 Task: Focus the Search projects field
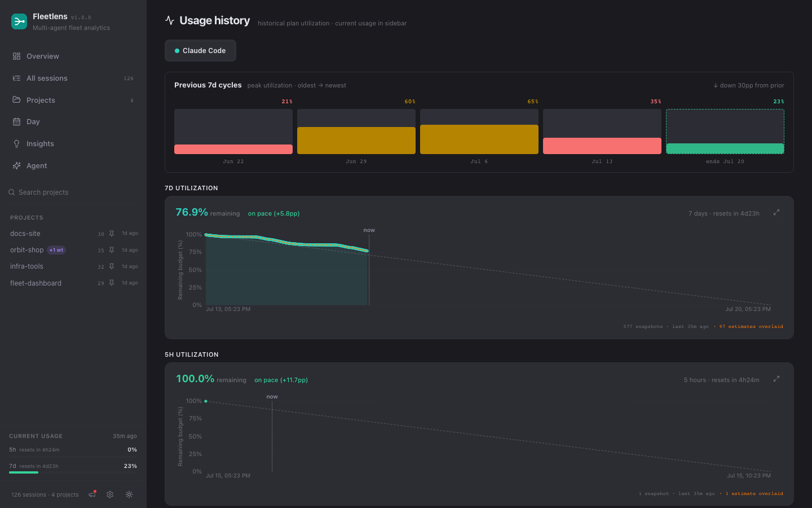click(x=73, y=192)
